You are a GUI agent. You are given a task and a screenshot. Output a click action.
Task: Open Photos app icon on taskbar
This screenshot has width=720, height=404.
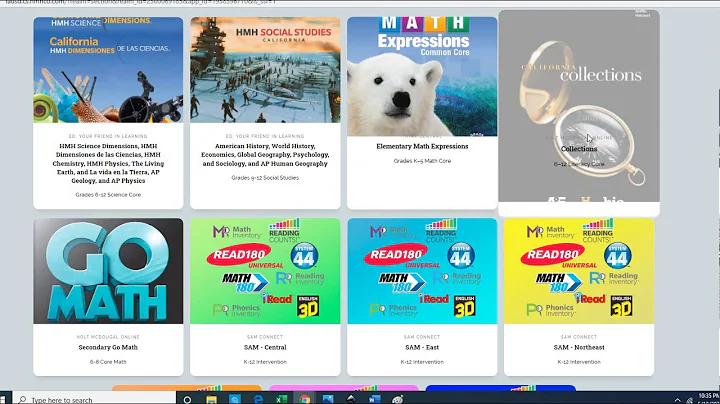point(328,399)
